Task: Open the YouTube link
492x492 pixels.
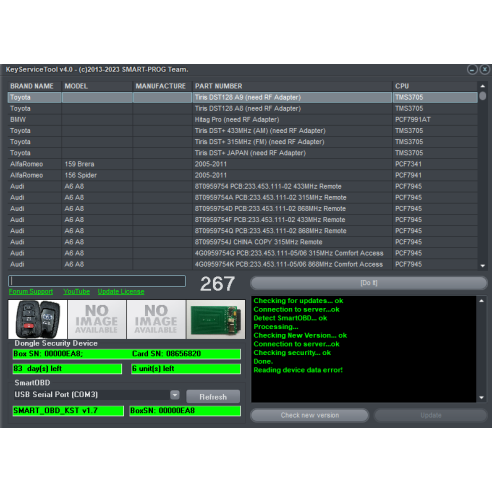Action: pyautogui.click(x=77, y=292)
